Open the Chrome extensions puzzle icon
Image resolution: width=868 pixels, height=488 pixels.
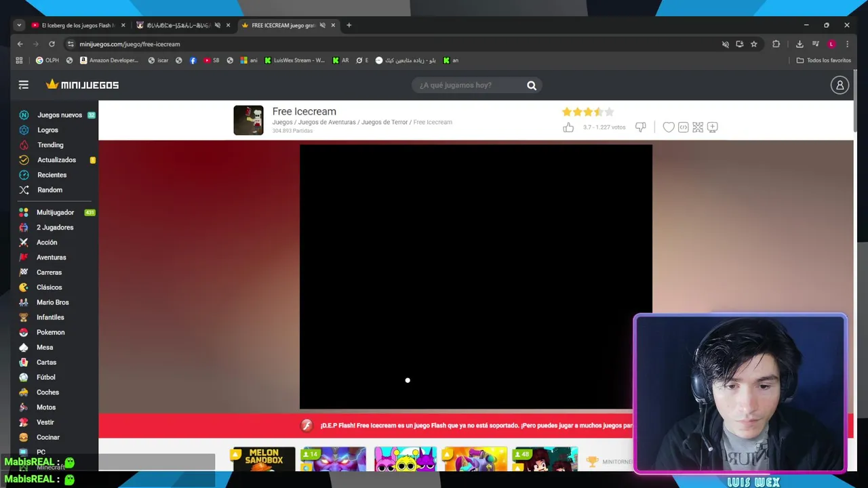(776, 44)
